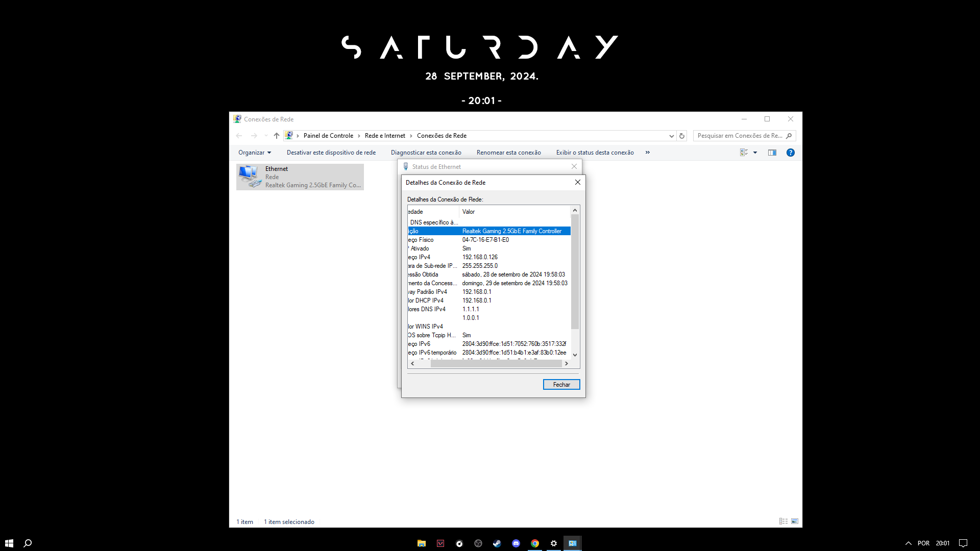Click the Valor column header

(514, 212)
